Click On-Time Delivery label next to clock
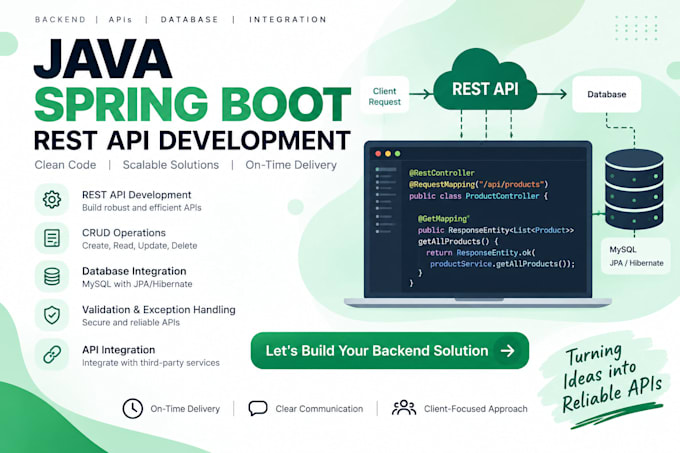Image resolution: width=680 pixels, height=453 pixels. point(185,409)
